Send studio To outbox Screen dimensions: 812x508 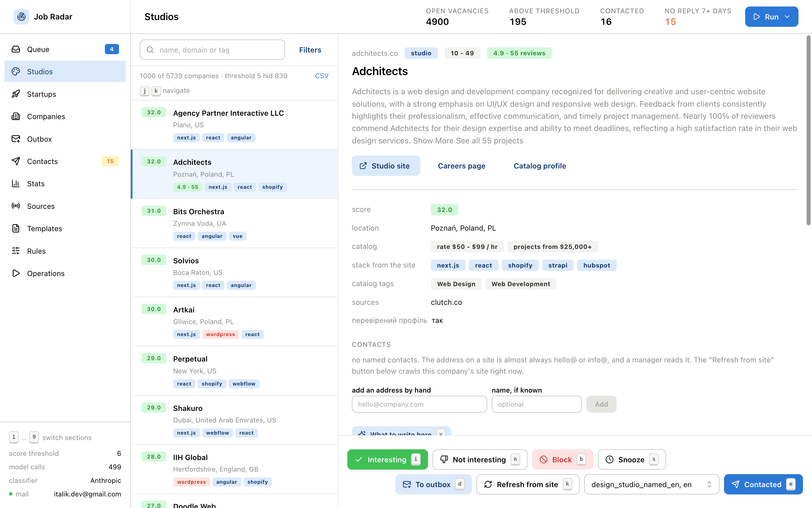[434, 484]
